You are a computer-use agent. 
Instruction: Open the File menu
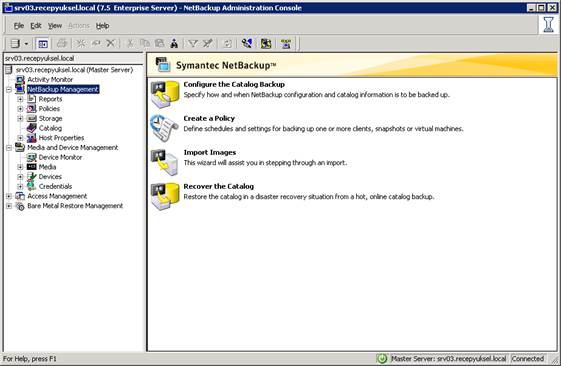coord(19,26)
